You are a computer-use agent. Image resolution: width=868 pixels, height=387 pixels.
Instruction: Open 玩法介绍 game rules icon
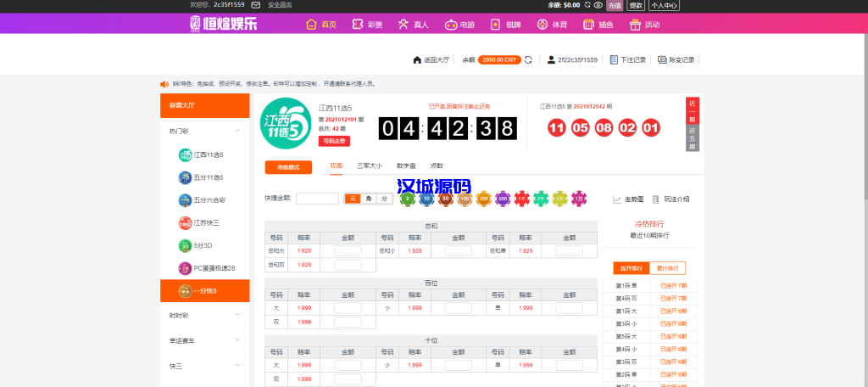coord(655,199)
